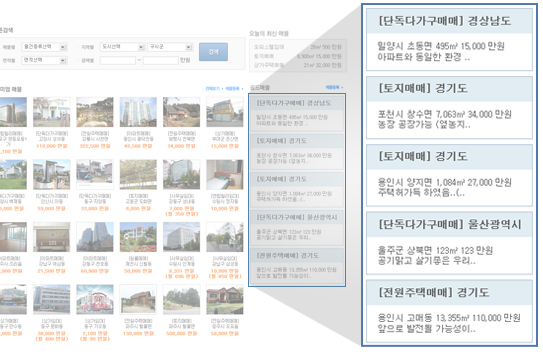Open the 15,000 만원 shop building photo
The image size is (543, 362).
[225, 112]
